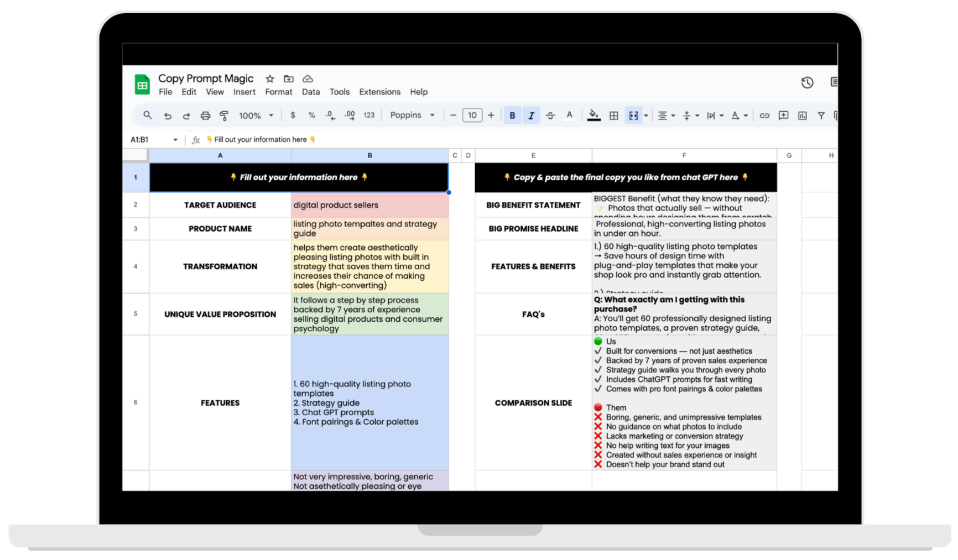Image resolution: width=958 pixels, height=560 pixels.
Task: Increase decimal places
Action: pyautogui.click(x=350, y=115)
